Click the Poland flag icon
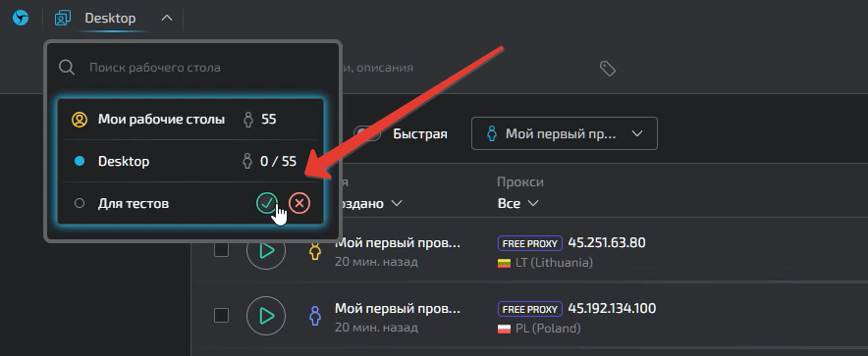Image resolution: width=868 pixels, height=356 pixels. [x=504, y=329]
